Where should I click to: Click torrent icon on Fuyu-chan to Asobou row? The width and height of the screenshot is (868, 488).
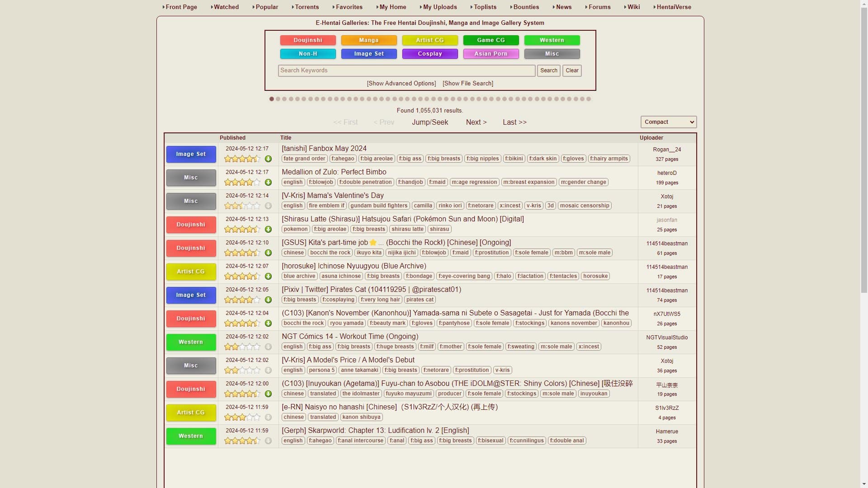point(268,394)
